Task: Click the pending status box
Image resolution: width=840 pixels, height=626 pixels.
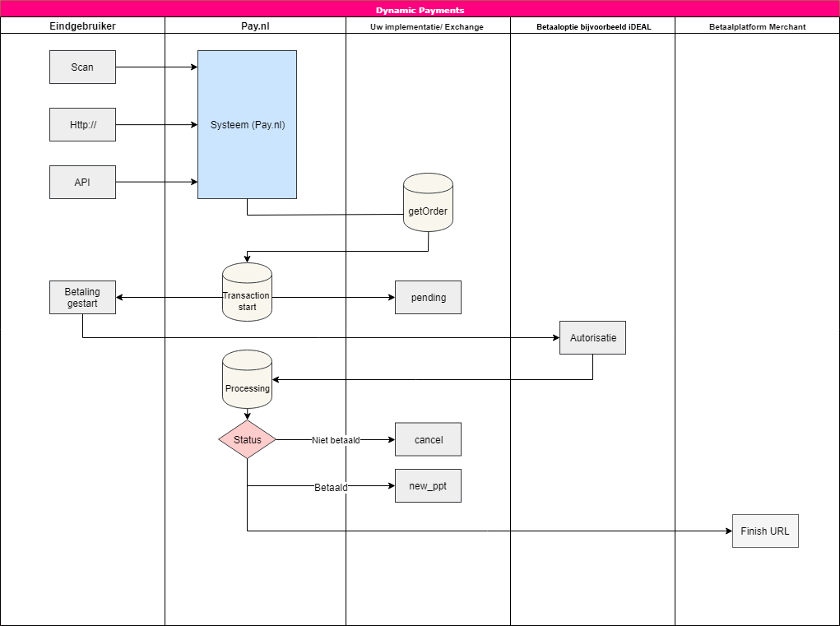Action: tap(428, 298)
